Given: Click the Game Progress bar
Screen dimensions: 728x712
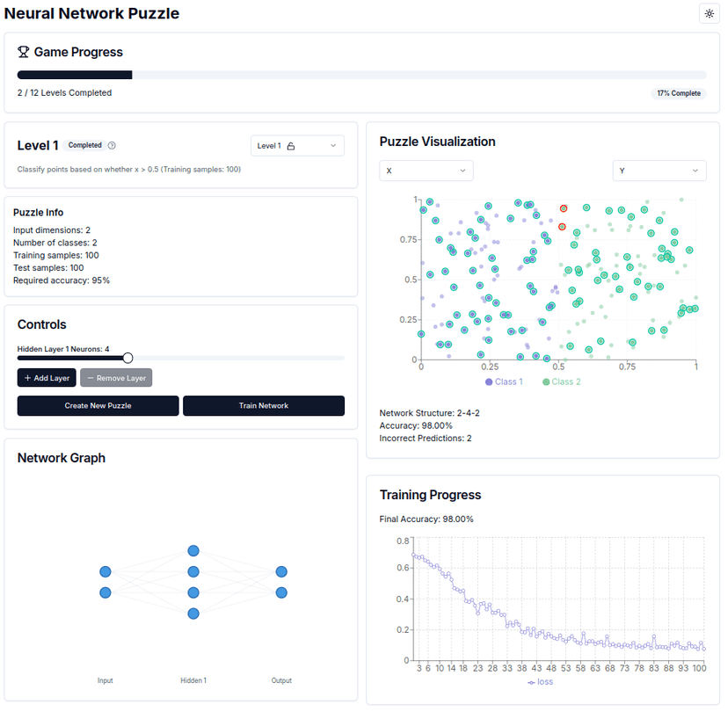Looking at the screenshot, I should tap(362, 75).
